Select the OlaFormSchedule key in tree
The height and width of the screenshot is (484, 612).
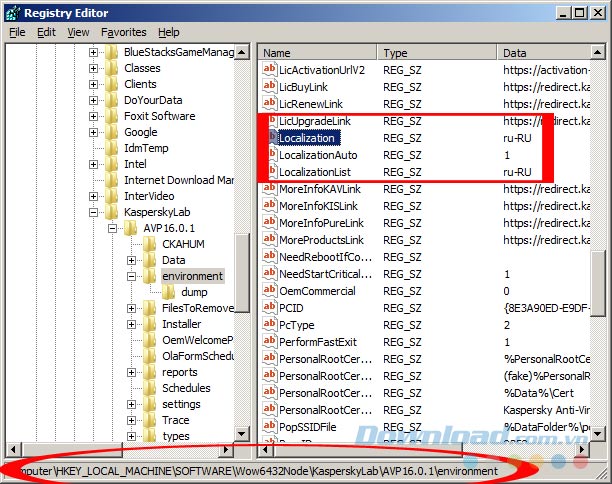197,356
